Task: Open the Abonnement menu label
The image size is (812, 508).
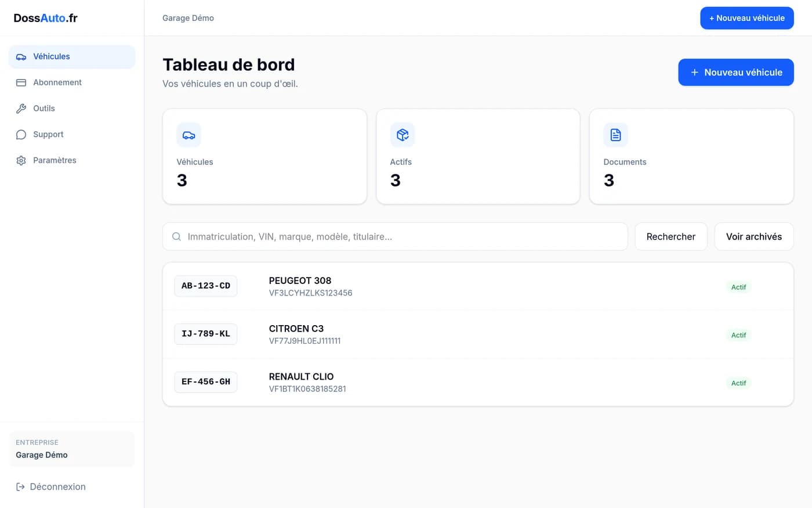Action: pos(57,82)
